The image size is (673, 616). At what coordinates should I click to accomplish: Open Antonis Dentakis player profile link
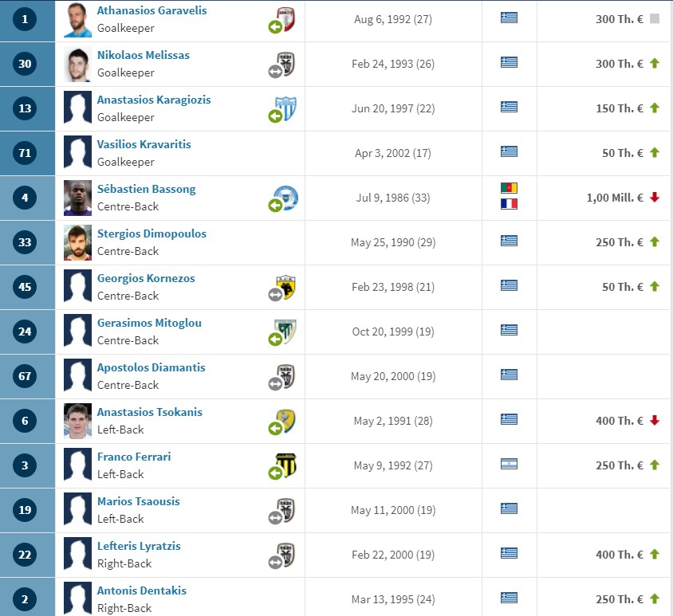coord(142,590)
